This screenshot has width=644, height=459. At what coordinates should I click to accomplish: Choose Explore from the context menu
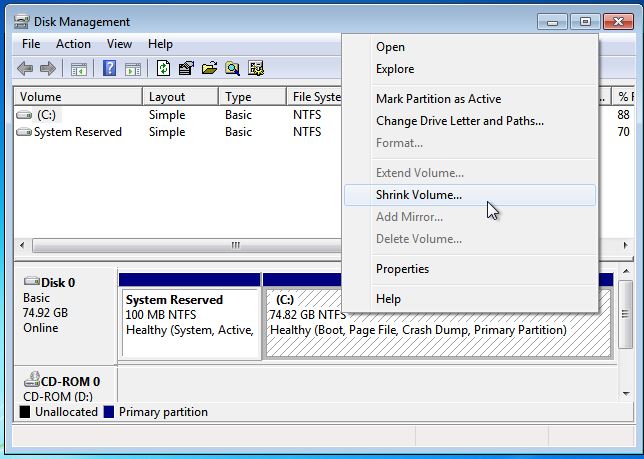pos(470,69)
